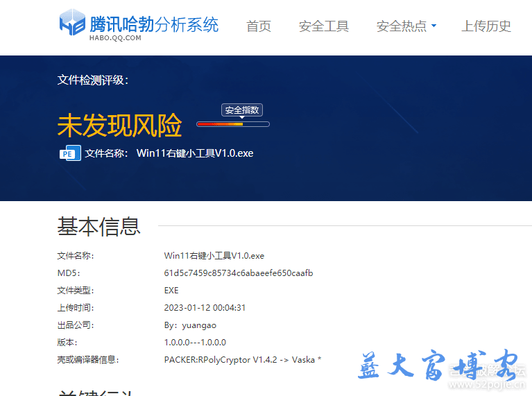This screenshot has width=532, height=396.
Task: Click the safety index progress bar
Action: (x=233, y=124)
